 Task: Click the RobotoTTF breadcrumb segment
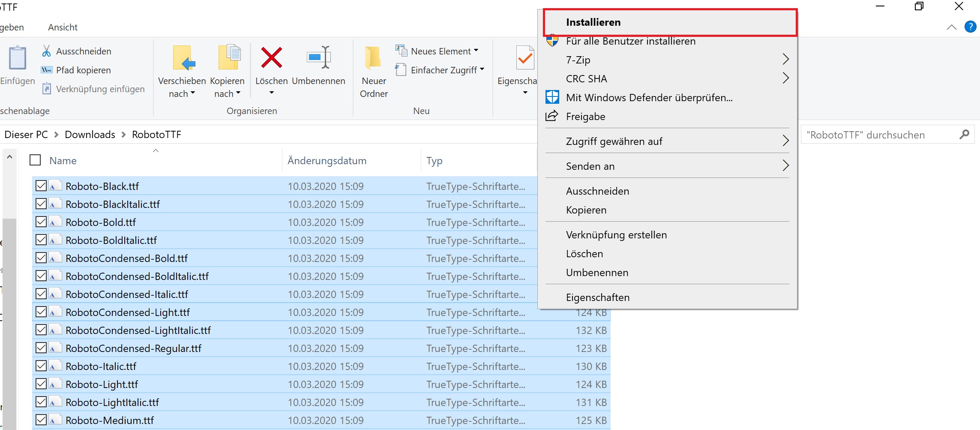156,134
